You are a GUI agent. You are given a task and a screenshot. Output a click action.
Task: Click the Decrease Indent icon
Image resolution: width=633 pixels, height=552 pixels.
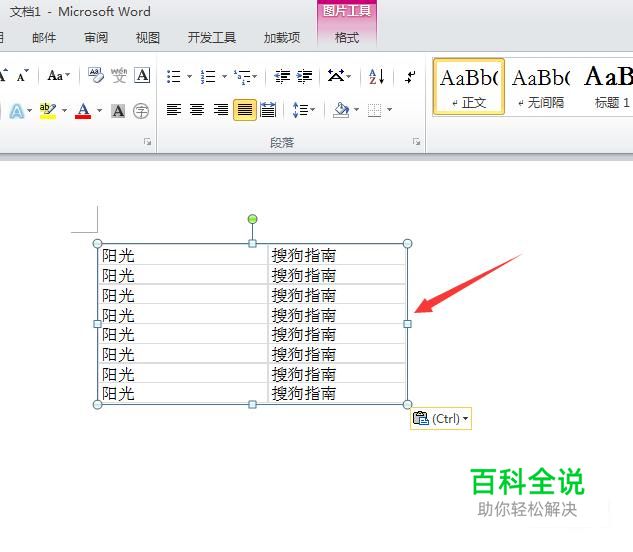282,76
